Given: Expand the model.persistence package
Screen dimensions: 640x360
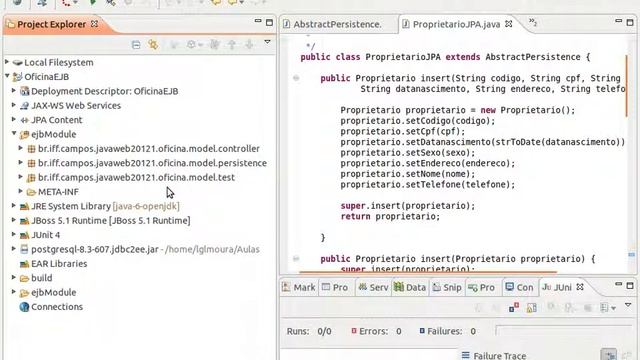Looking at the screenshot, I should [x=21, y=162].
